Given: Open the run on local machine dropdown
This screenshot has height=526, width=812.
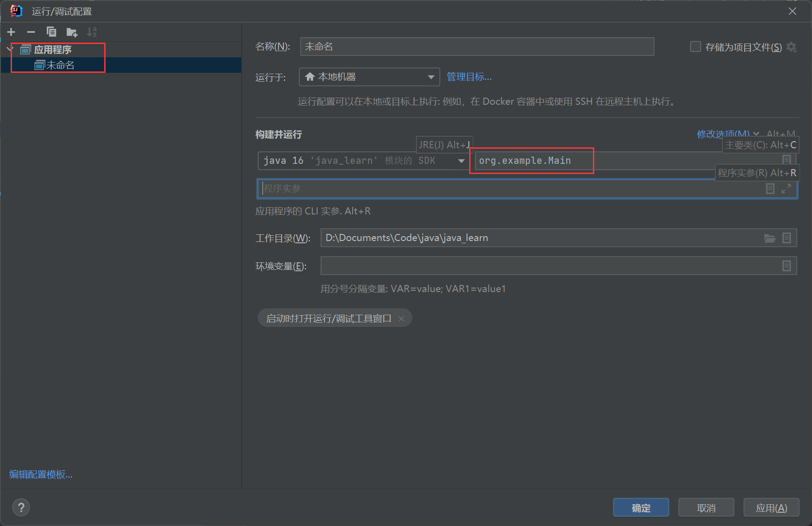Looking at the screenshot, I should point(369,77).
